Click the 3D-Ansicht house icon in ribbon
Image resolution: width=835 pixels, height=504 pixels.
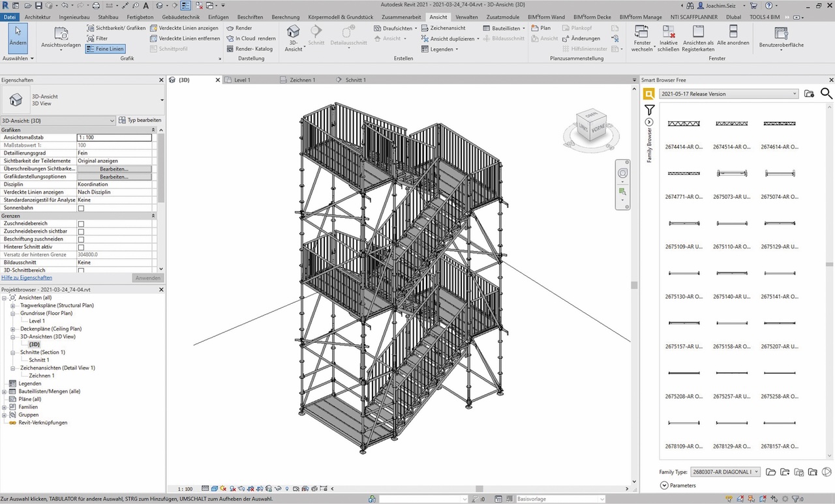click(294, 32)
